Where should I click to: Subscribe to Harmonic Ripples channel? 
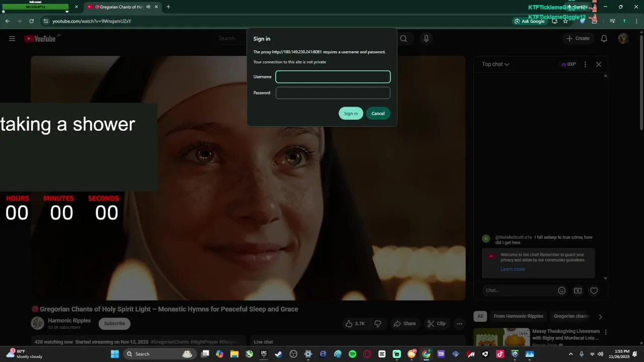pyautogui.click(x=115, y=324)
